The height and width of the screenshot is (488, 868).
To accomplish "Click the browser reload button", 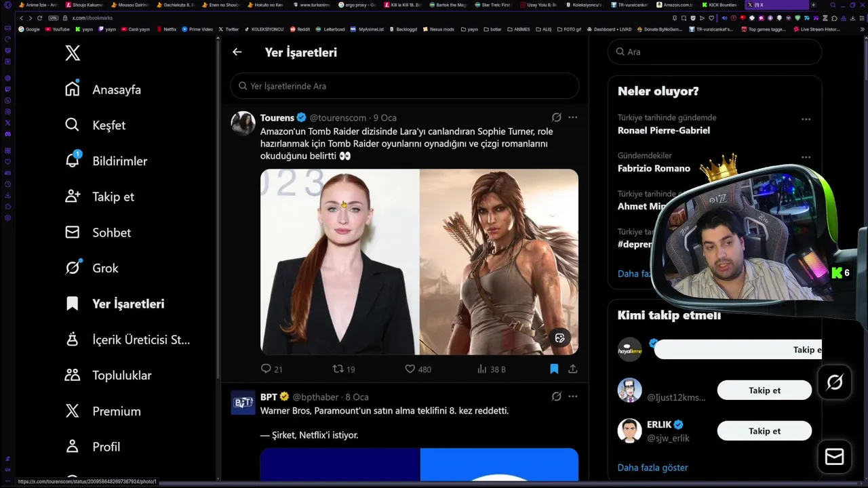I will (x=40, y=18).
